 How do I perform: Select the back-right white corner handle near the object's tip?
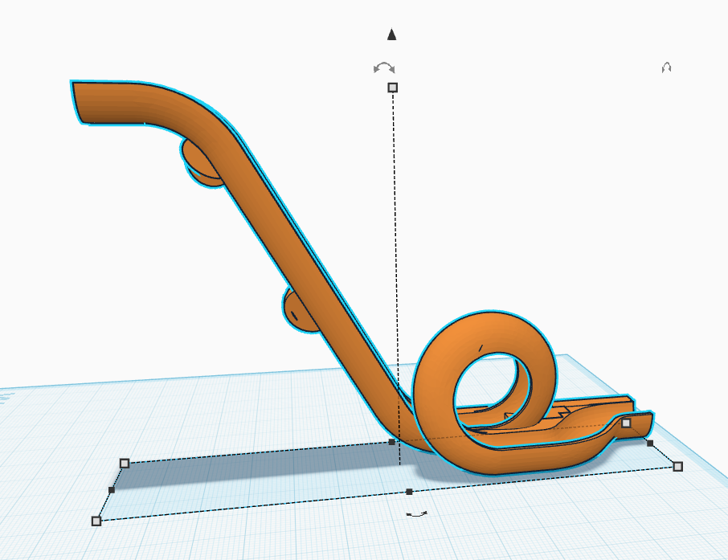tap(626, 423)
